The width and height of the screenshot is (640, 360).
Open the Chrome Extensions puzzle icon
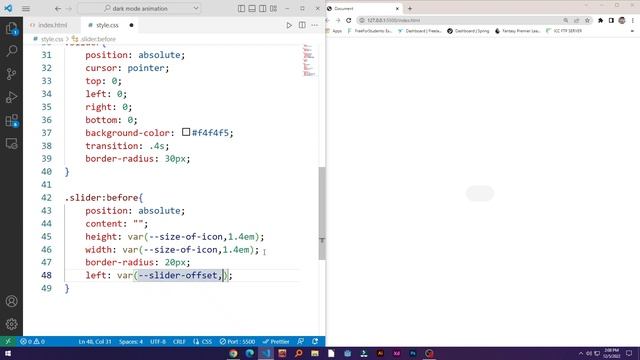(x=600, y=20)
